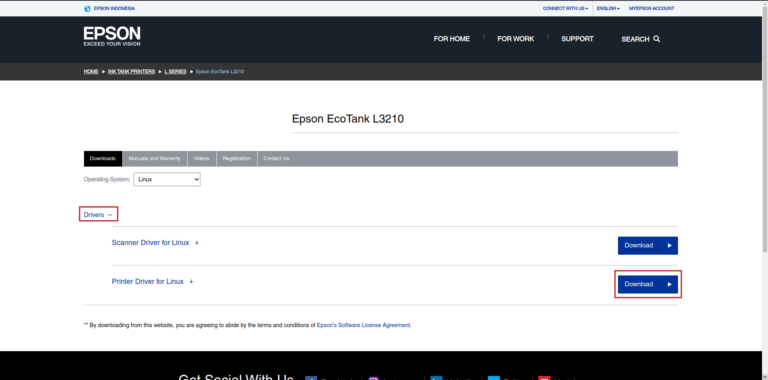This screenshot has width=768, height=380.
Task: Go to L Series breadcrumb
Action: (x=175, y=71)
